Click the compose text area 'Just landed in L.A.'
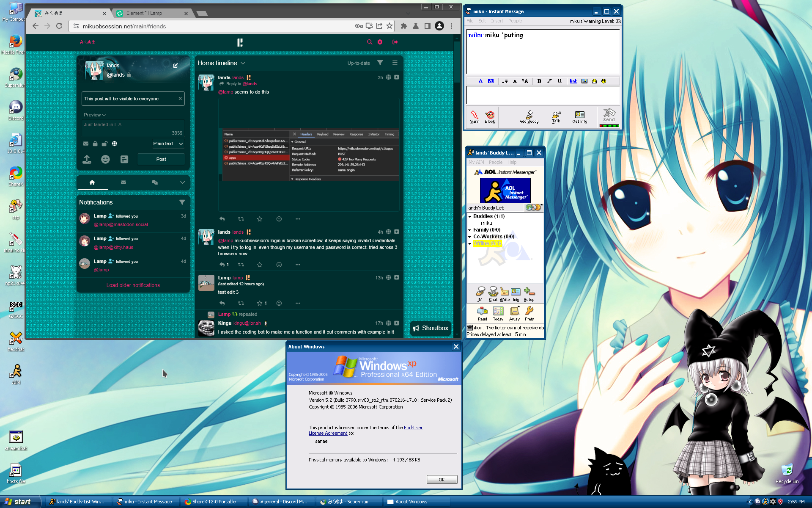Viewport: 812px width, 508px height. click(133, 128)
